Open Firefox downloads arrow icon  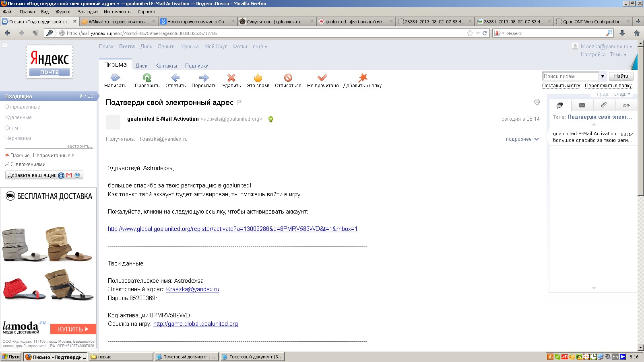coord(622,33)
